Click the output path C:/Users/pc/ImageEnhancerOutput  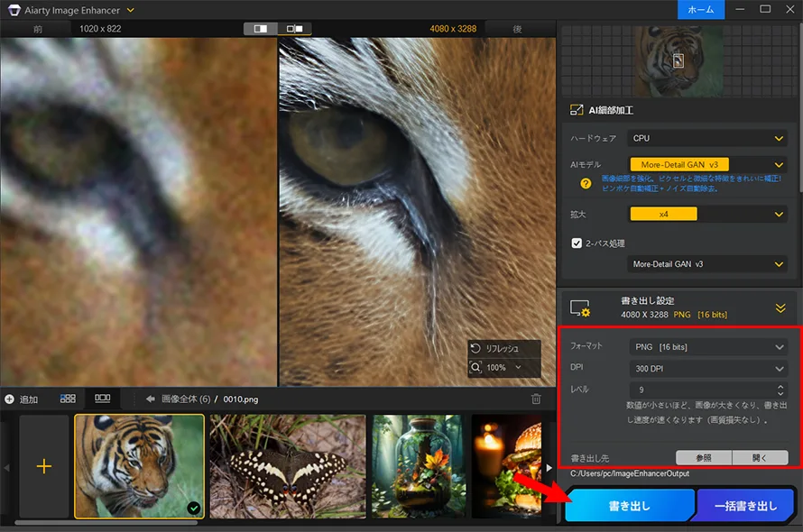pyautogui.click(x=630, y=473)
